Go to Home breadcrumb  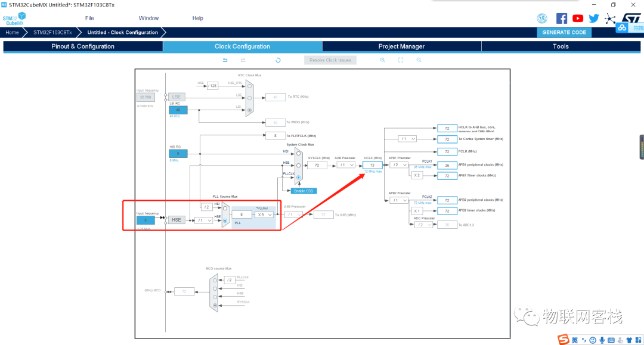pyautogui.click(x=12, y=32)
